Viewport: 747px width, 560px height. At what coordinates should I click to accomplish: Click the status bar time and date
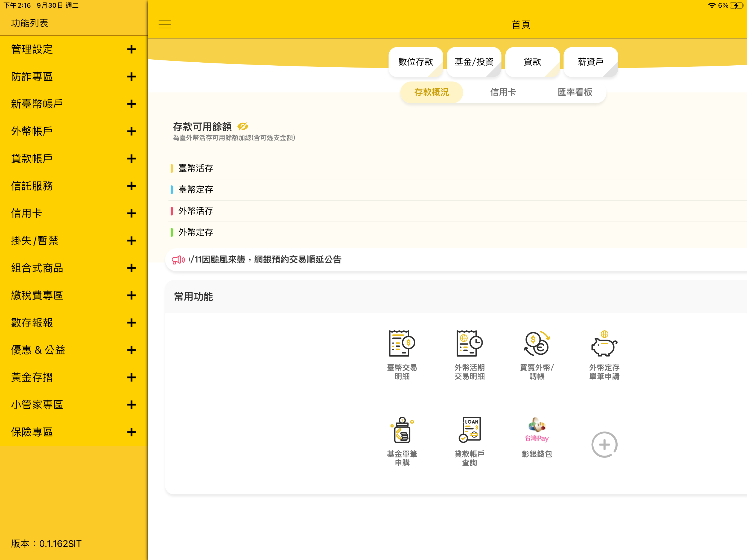41,5
